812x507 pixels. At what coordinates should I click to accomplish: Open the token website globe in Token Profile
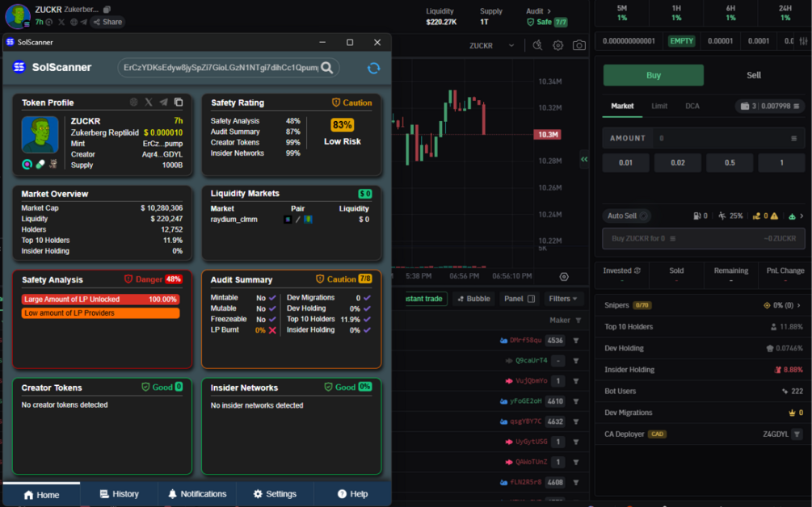[x=133, y=103]
